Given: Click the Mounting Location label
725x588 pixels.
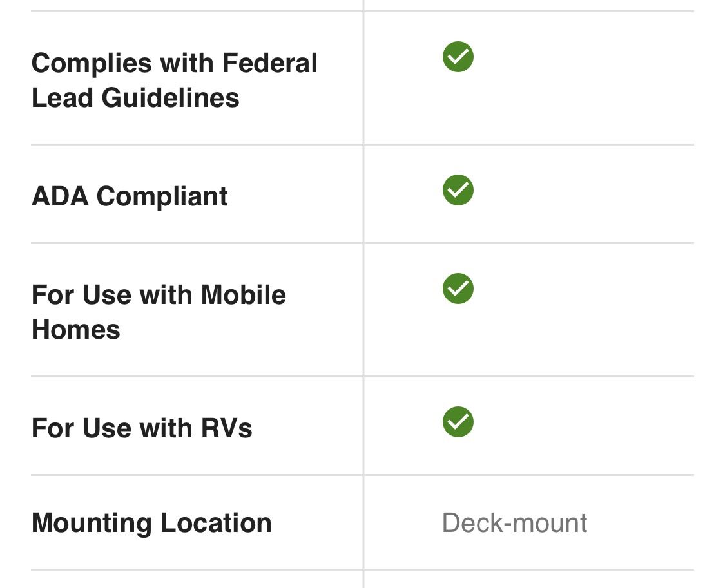Looking at the screenshot, I should [x=151, y=524].
